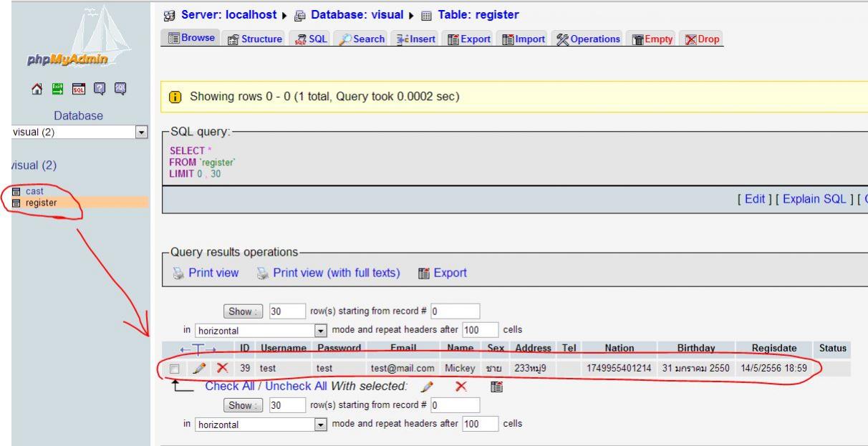The width and height of the screenshot is (868, 446).
Task: Sort by the Email column header
Action: coord(404,348)
